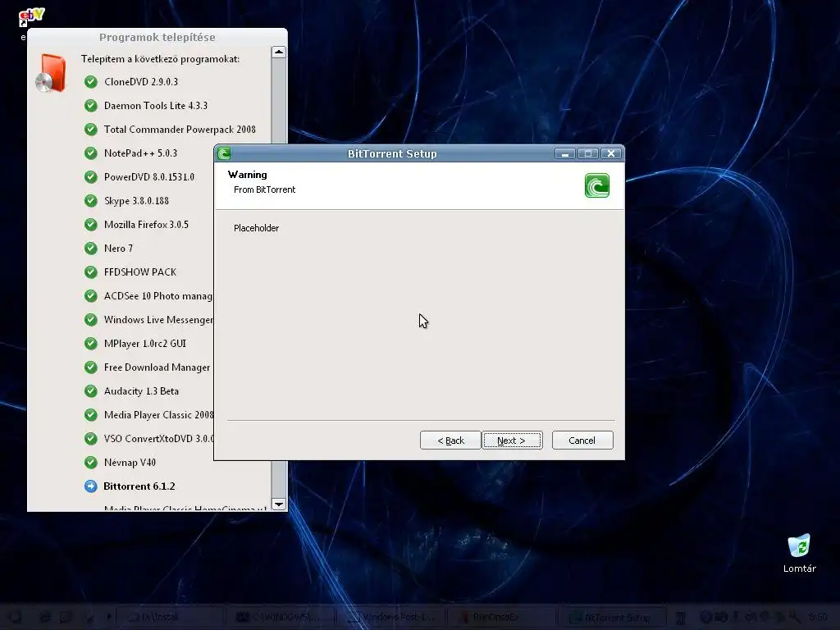Click the Programok telepítése window title
Image resolution: width=840 pixels, height=630 pixels.
coord(157,38)
